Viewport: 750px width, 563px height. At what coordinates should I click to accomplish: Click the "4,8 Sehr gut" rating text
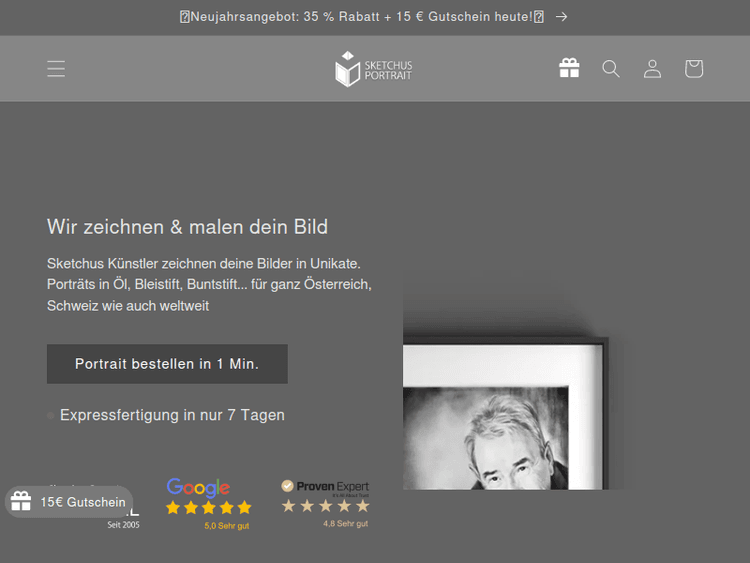pos(345,523)
